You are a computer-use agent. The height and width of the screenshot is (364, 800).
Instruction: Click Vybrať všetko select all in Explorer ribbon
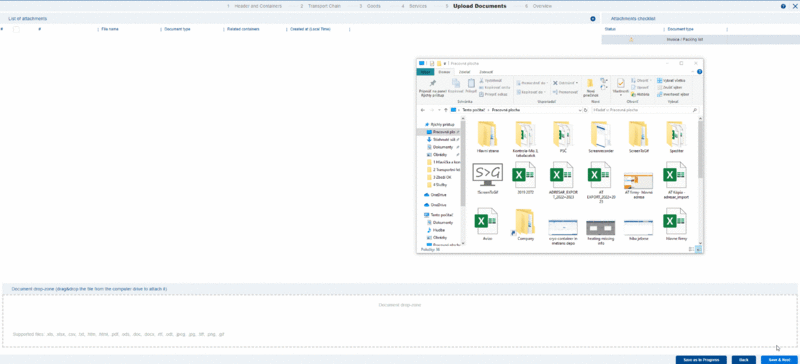[x=671, y=81]
